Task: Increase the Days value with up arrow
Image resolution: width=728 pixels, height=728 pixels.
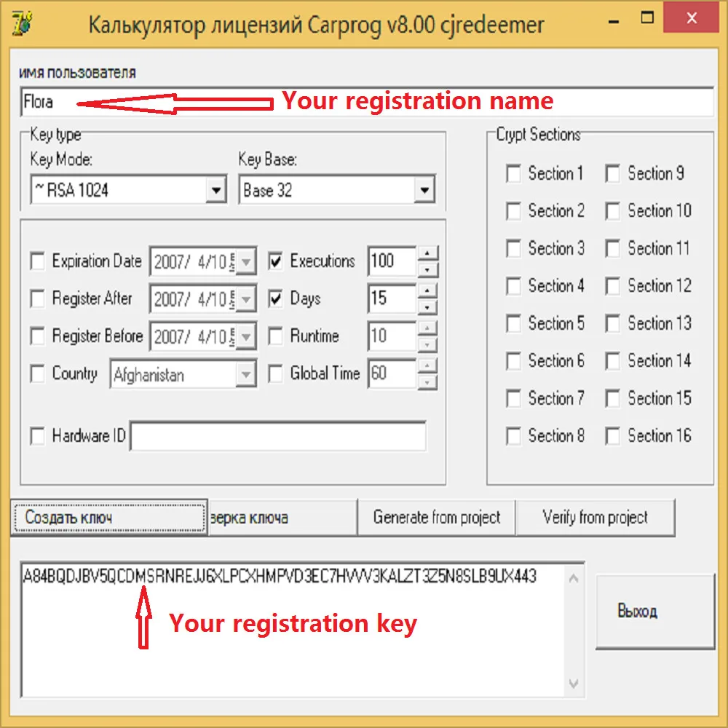Action: point(427,291)
